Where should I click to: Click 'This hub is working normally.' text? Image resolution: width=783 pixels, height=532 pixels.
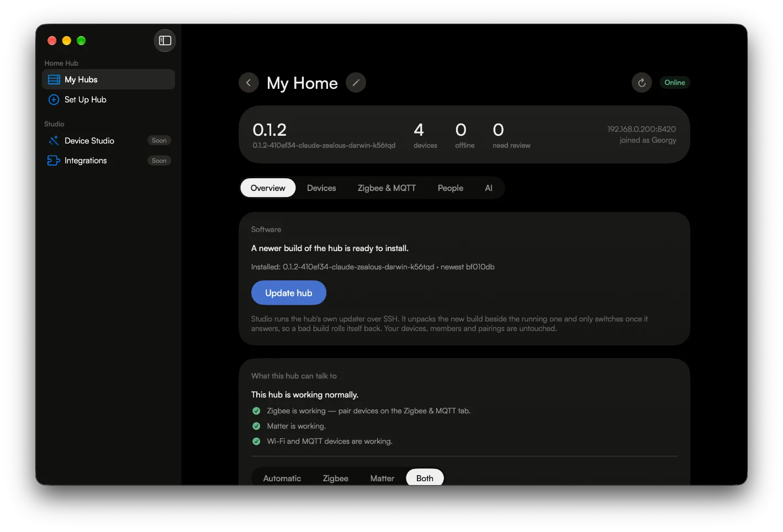pyautogui.click(x=305, y=395)
